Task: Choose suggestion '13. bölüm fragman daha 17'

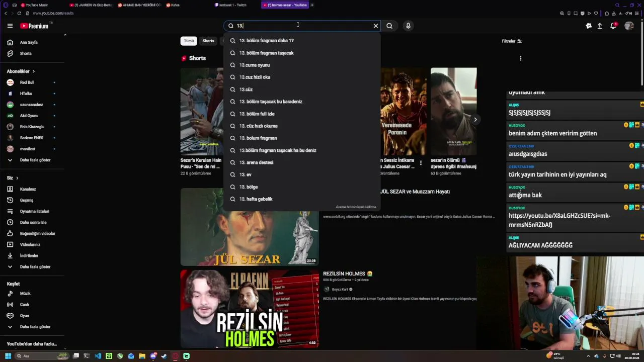Action: [x=302, y=41]
